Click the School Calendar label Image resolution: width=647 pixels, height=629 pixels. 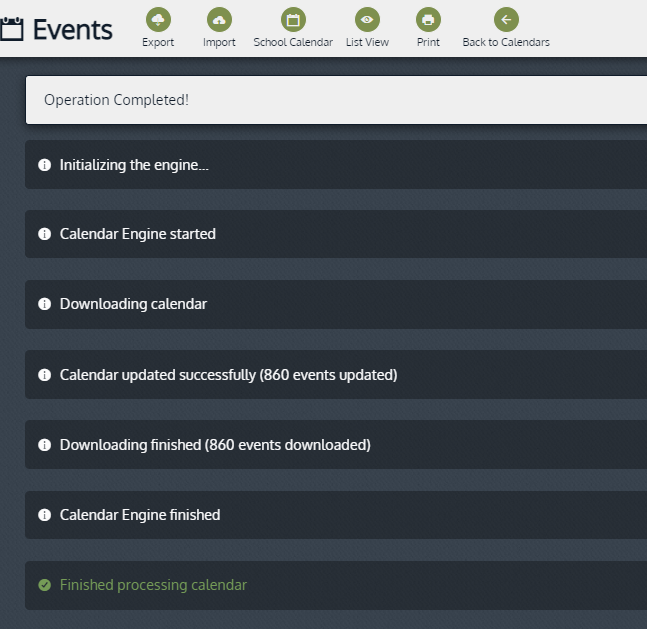(x=293, y=42)
